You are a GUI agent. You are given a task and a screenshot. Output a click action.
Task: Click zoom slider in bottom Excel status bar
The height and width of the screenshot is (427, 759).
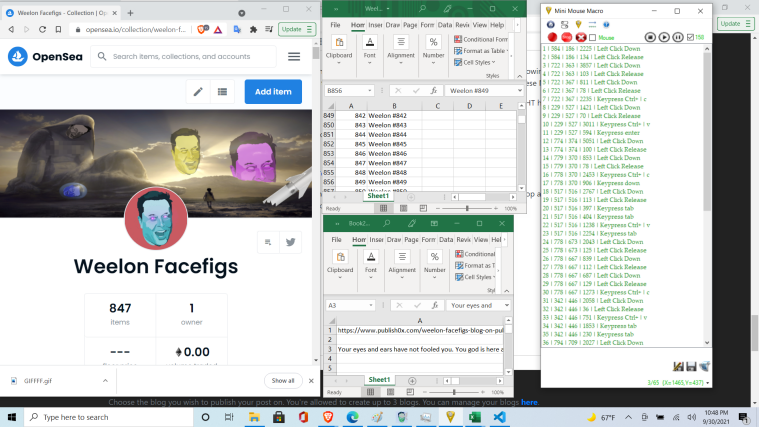click(x=454, y=392)
